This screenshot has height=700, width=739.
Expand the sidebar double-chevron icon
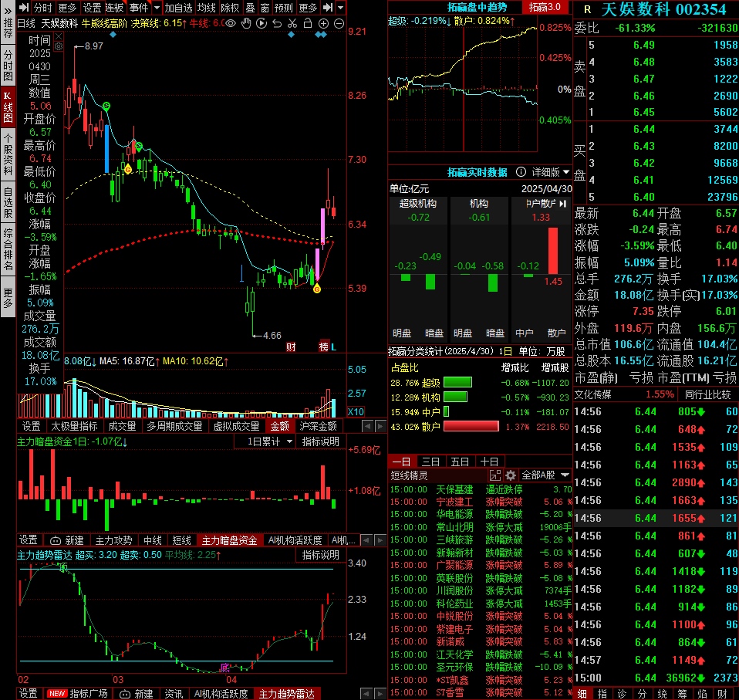tap(8, 10)
